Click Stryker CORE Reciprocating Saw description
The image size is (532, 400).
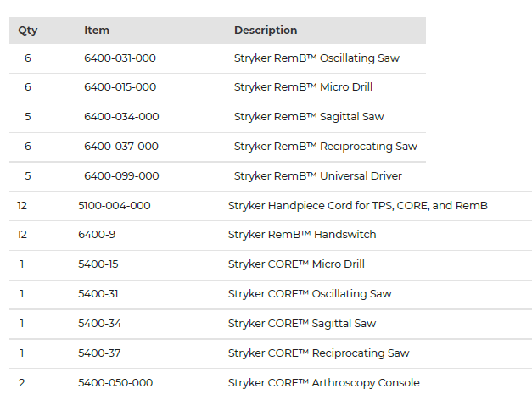[318, 353]
